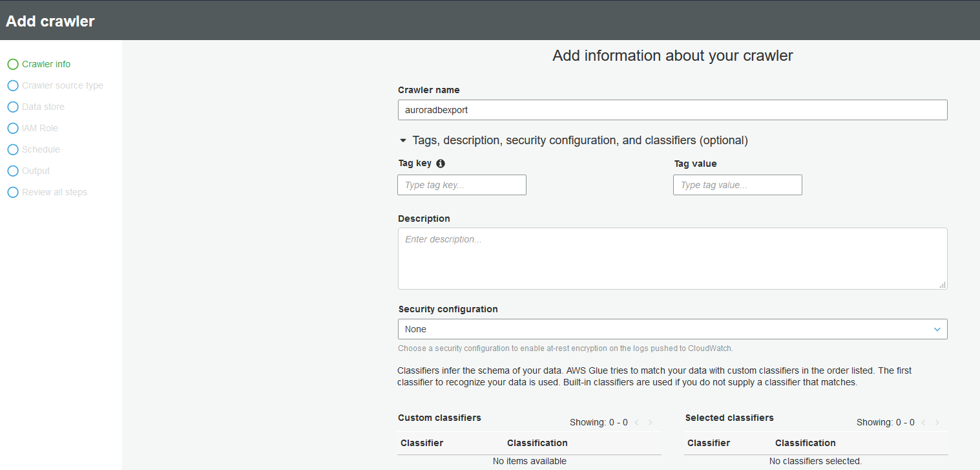
Task: Go to previous page of Custom classifiers
Action: pos(636,423)
